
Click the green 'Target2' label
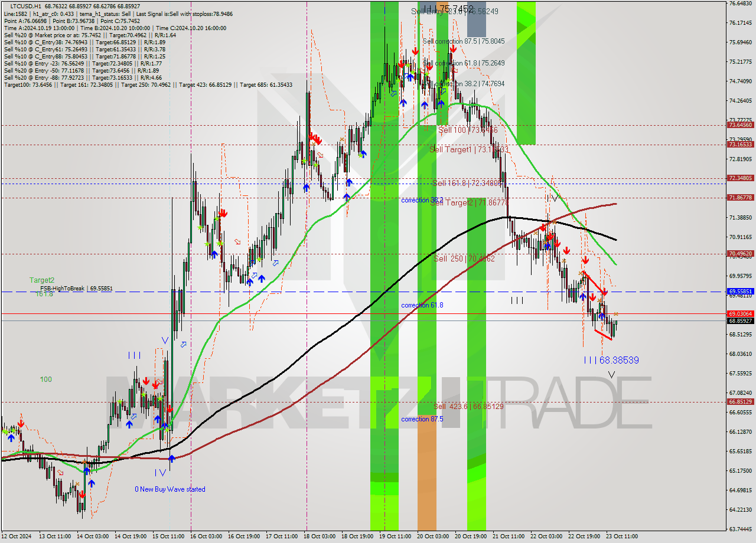point(42,280)
